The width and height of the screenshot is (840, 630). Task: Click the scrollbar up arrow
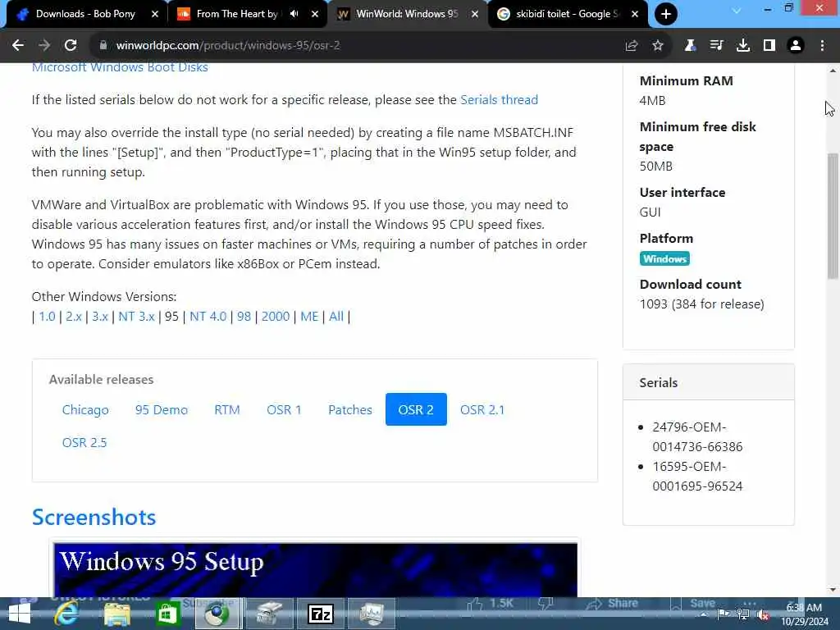833,71
